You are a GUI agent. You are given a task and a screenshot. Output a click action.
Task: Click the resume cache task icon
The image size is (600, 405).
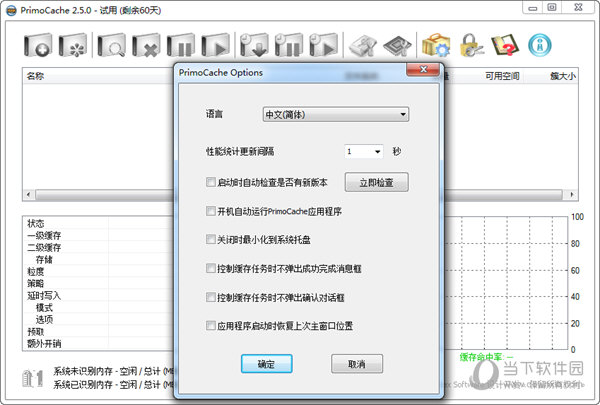pyautogui.click(x=215, y=46)
